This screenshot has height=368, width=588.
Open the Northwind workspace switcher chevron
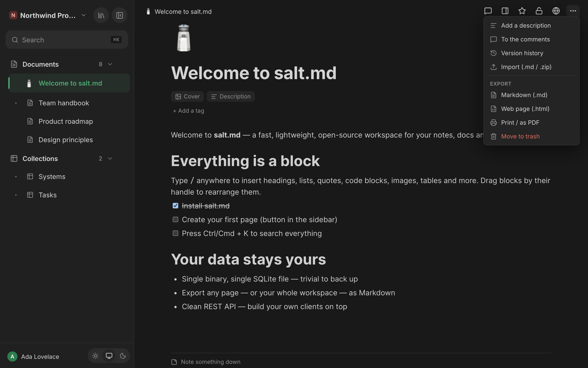pyautogui.click(x=84, y=15)
